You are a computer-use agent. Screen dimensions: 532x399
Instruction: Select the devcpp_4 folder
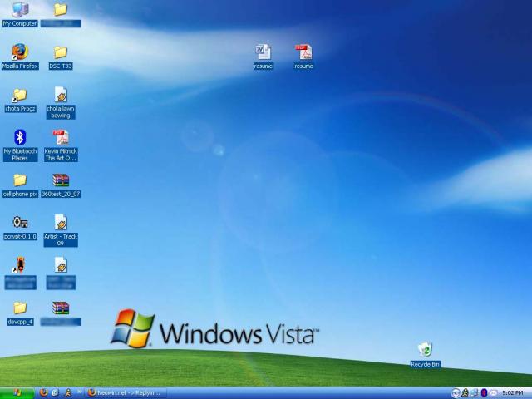20,313
